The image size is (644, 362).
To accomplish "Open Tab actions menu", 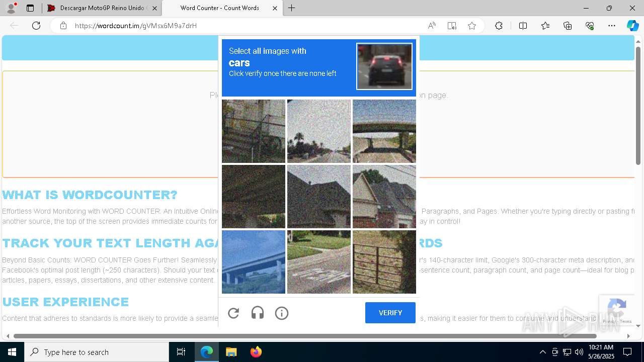I will coord(30,8).
